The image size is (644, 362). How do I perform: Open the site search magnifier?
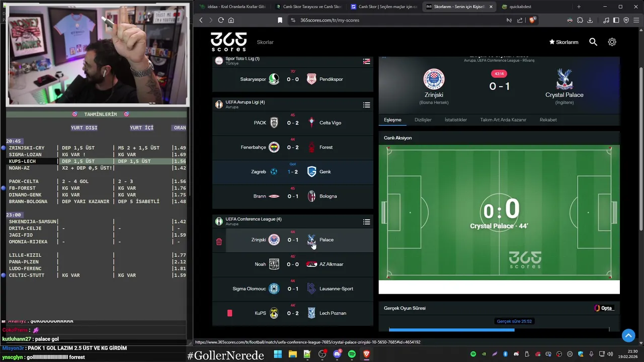point(593,42)
